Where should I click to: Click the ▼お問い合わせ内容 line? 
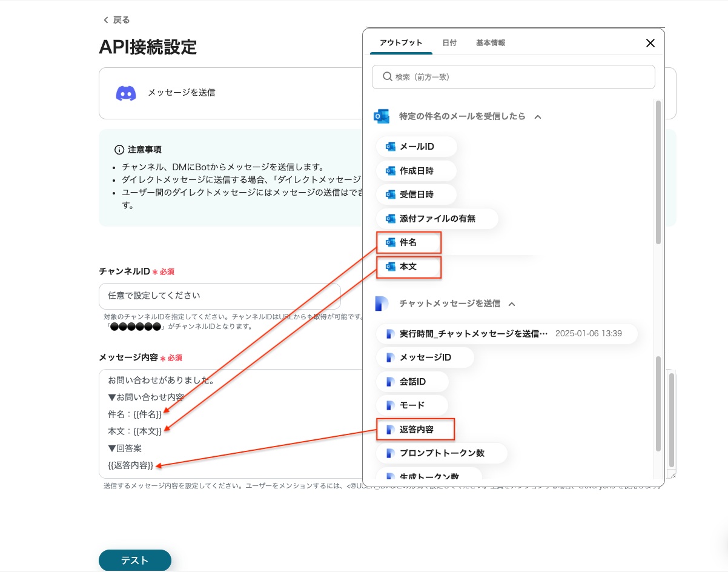pos(146,397)
